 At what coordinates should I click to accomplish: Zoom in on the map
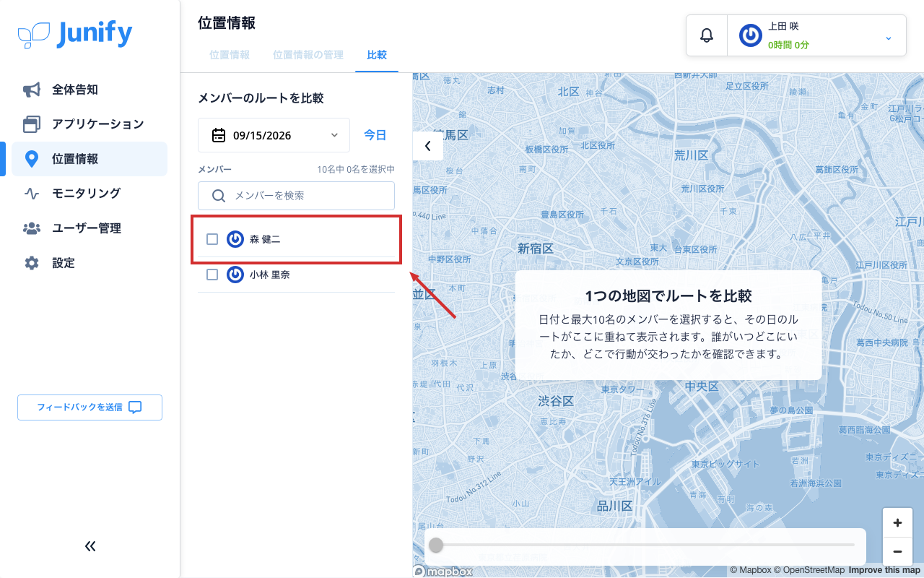tap(897, 522)
